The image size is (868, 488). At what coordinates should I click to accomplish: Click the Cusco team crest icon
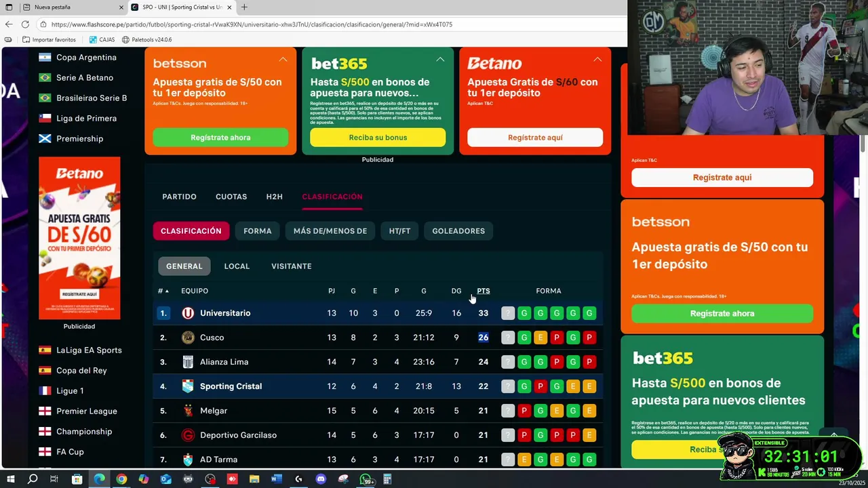[188, 338]
